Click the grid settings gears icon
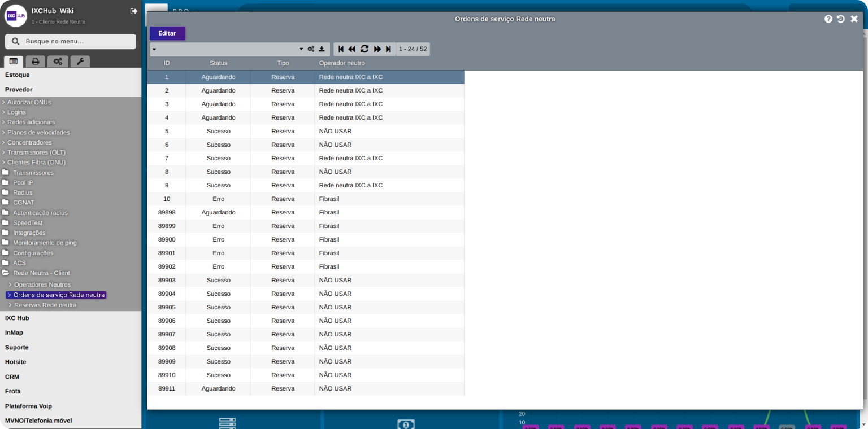Viewport: 868px width, 429px height. point(311,49)
